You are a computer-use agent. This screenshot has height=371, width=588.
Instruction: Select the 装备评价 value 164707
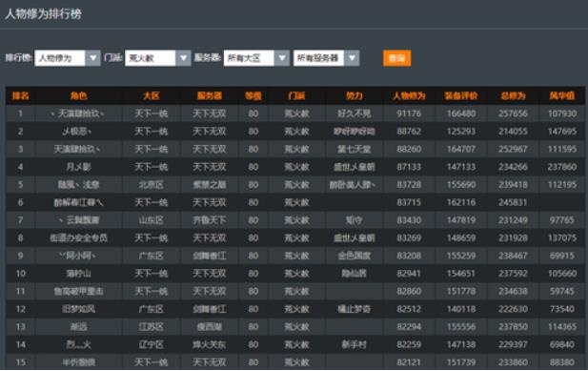pos(461,150)
